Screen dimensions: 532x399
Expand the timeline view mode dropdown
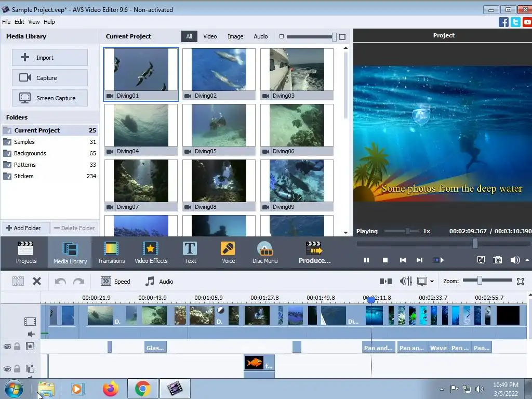pos(432,282)
